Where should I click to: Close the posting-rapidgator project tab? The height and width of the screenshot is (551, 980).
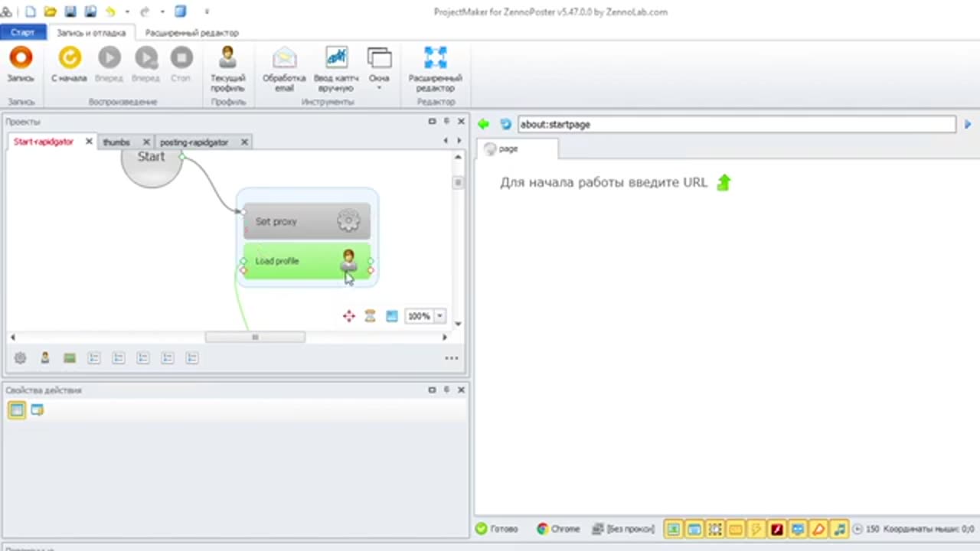pos(244,142)
